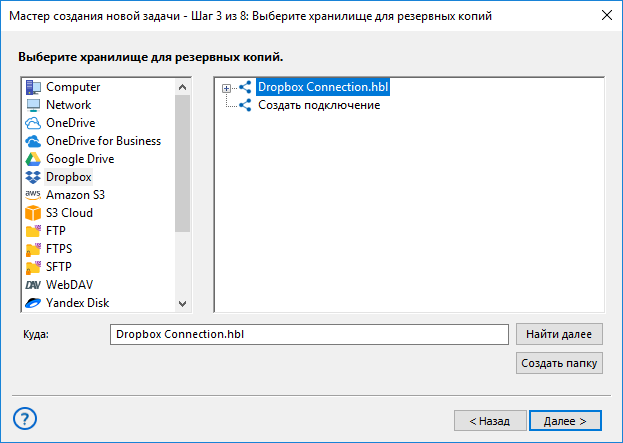The image size is (623, 443).
Task: Click the Google Drive triangle icon
Action: click(x=33, y=159)
